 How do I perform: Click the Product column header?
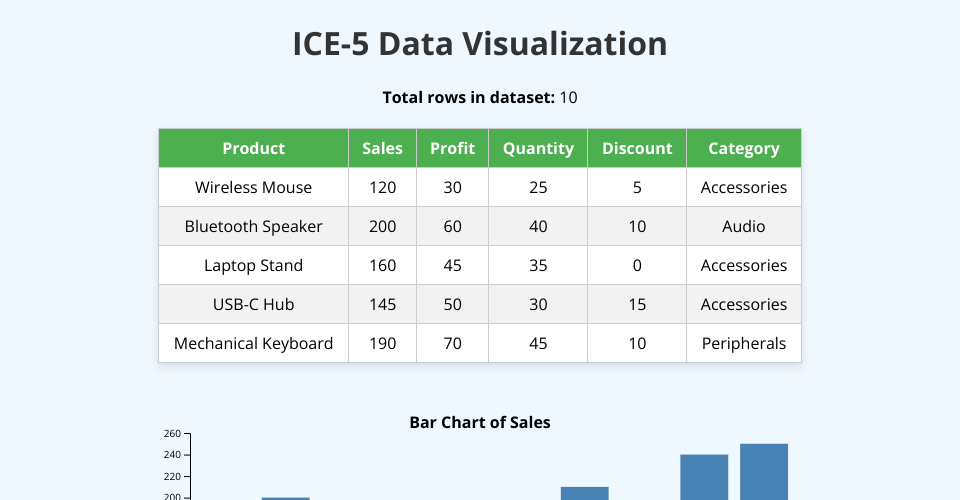point(253,148)
